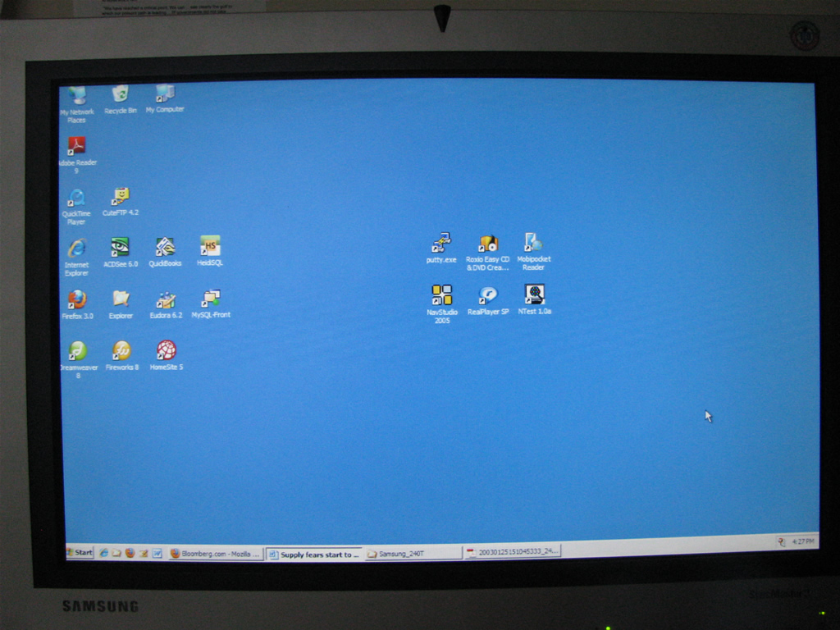The height and width of the screenshot is (630, 840).
Task: Launch Internet Explorer from Quick Launch
Action: [103, 553]
